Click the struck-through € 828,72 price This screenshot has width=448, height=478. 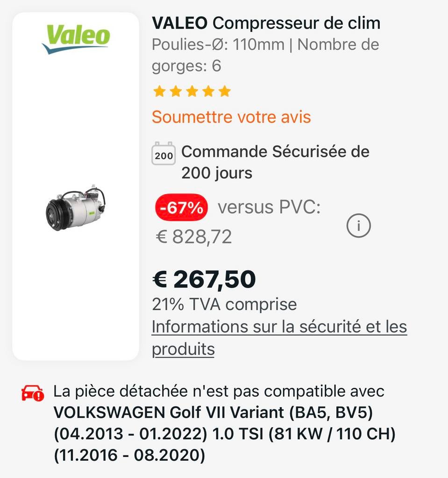pos(193,237)
